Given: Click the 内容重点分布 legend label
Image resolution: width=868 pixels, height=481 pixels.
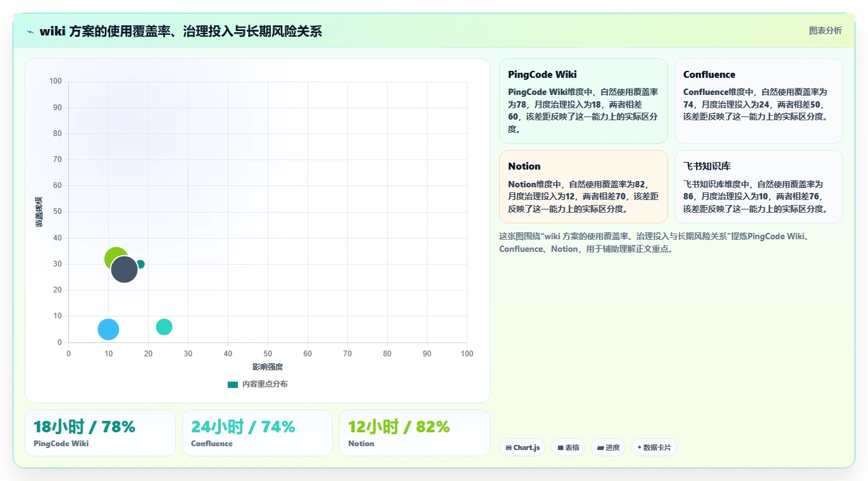Looking at the screenshot, I should (264, 384).
